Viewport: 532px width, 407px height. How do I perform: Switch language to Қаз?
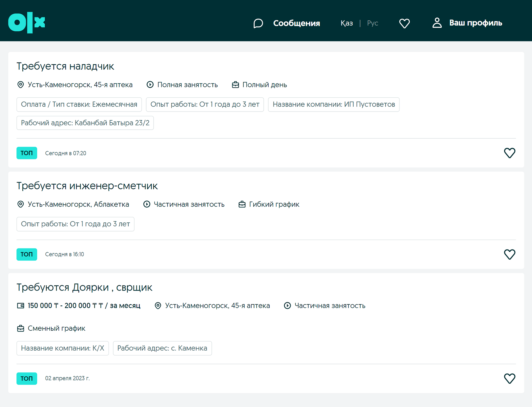pos(347,23)
